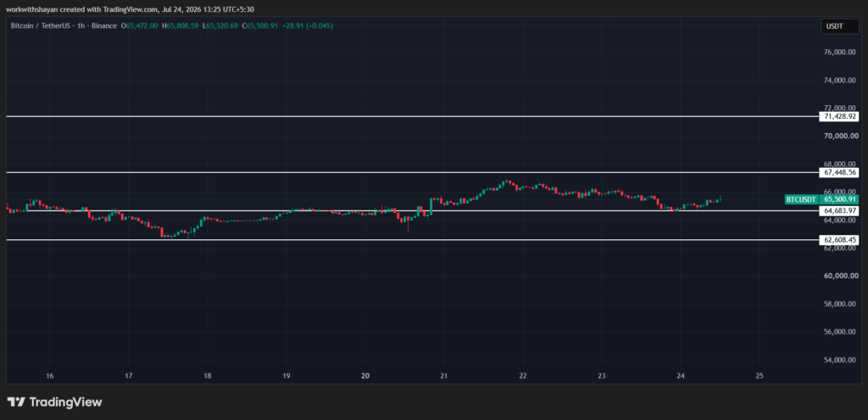The height and width of the screenshot is (420, 868).
Task: Click the 58,000.00 price axis label
Action: (840, 305)
